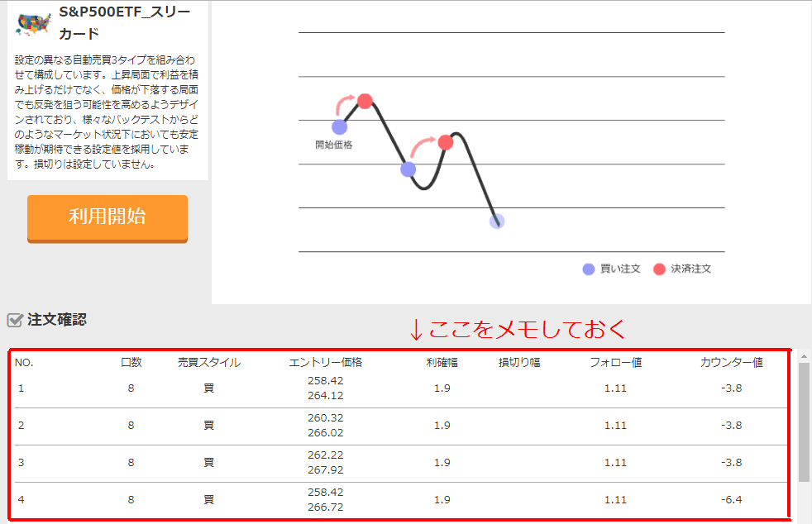Select order number 1 in the NO. column
The image size is (812, 524).
[21, 388]
